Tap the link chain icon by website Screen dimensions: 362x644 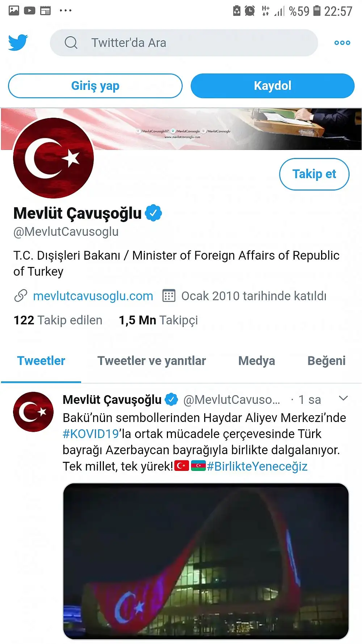(21, 296)
